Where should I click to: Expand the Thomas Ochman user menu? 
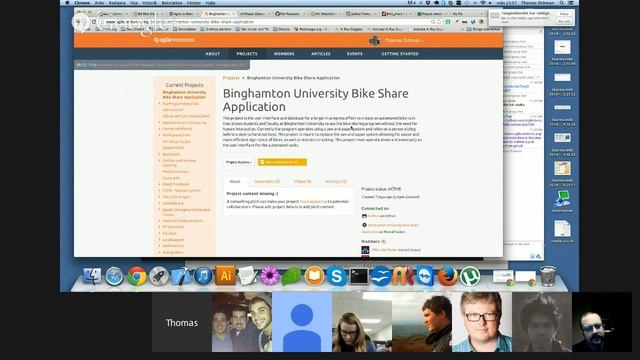click(x=404, y=40)
